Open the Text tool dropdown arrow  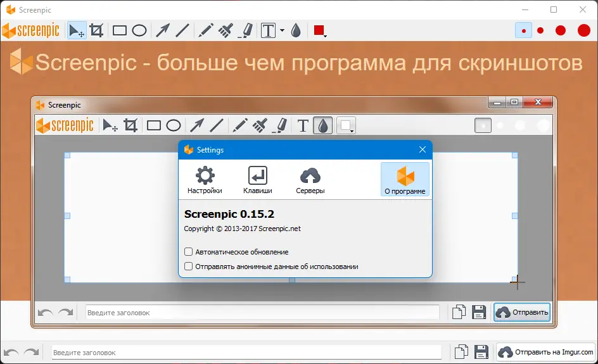(283, 30)
